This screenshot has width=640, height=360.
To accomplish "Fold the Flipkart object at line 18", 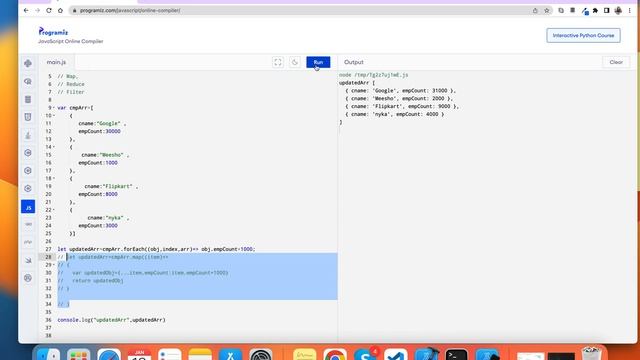I will coord(54,178).
